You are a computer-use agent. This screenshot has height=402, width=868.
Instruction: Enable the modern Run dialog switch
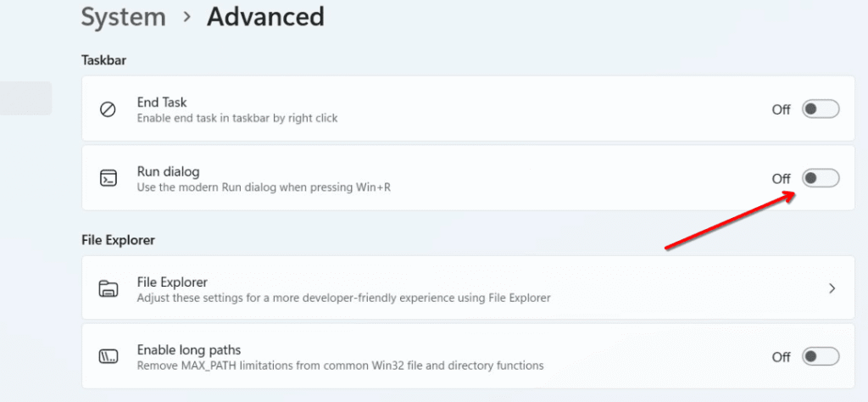[820, 178]
